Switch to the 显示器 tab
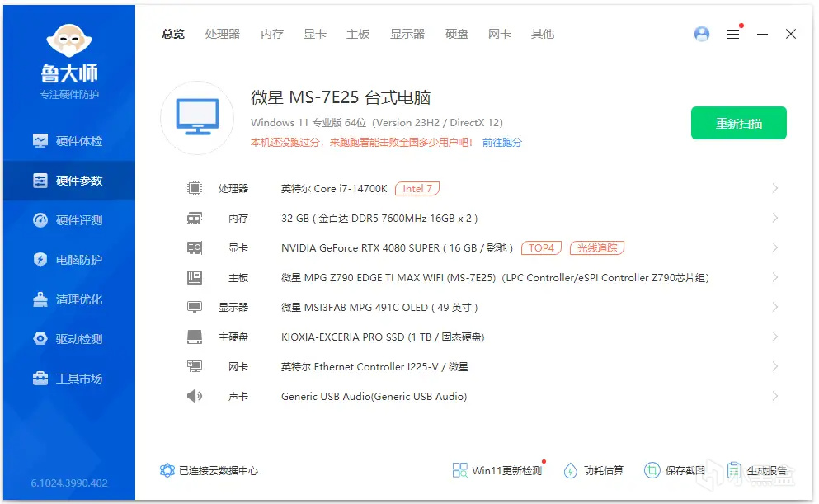Viewport: 819px width, 504px height. pos(407,34)
